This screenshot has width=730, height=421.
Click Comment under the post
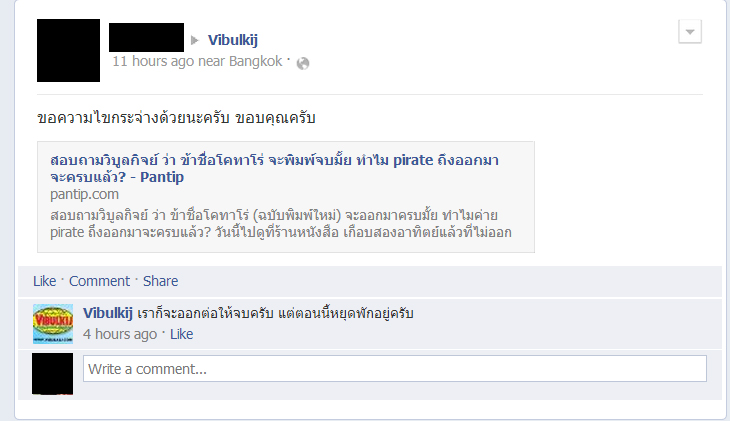(x=99, y=281)
